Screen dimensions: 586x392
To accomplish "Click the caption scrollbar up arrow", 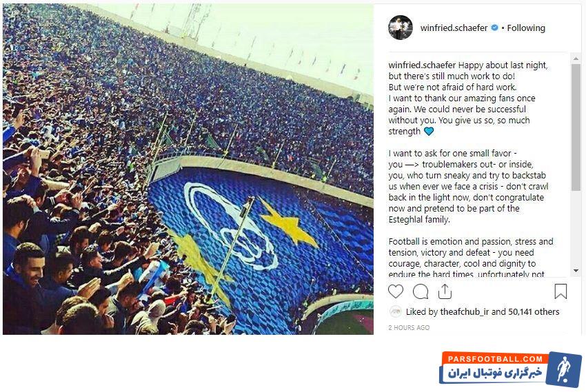I will tap(576, 59).
